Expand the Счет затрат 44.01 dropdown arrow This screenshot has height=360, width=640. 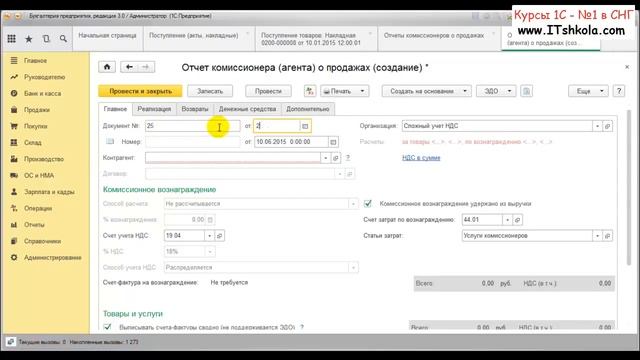pos(507,220)
